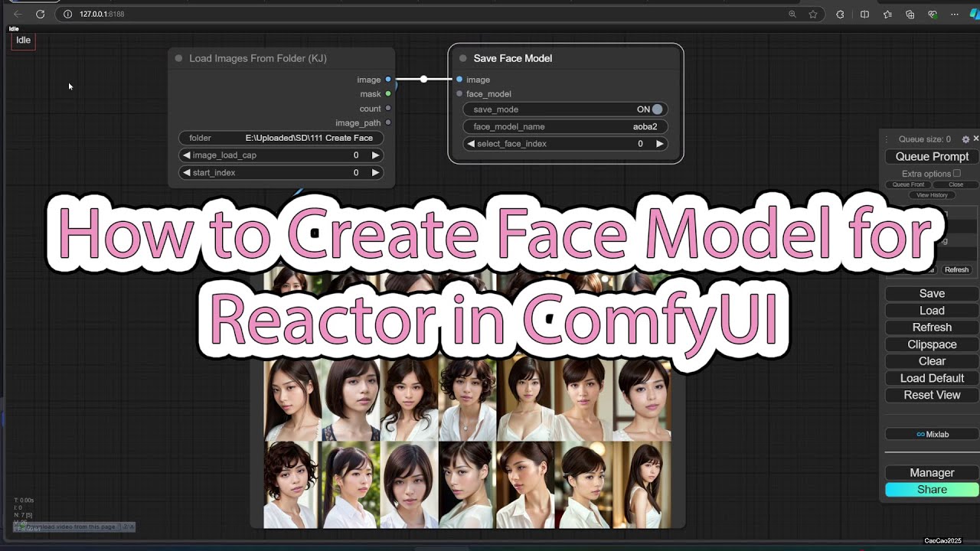Click the Idle status indicator

[23, 40]
